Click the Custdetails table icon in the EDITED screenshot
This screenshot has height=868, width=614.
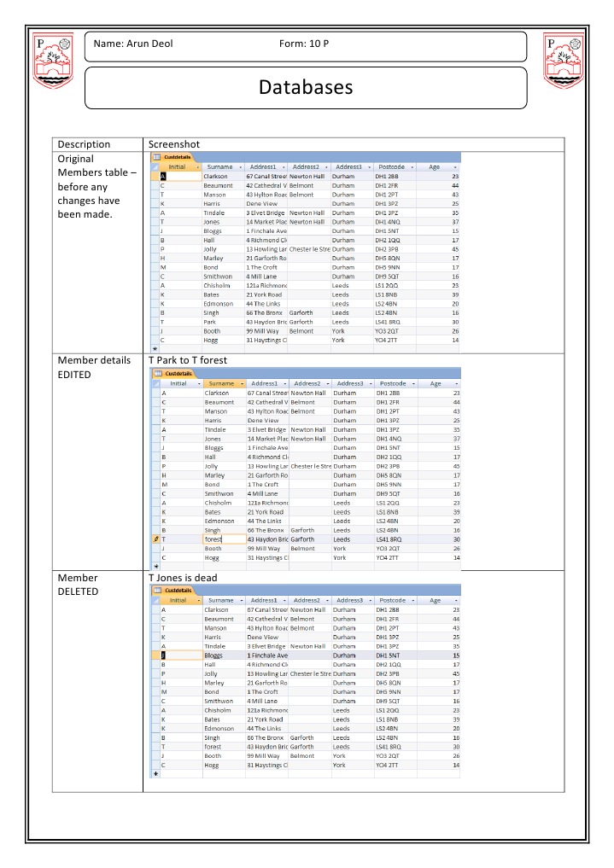tap(158, 374)
